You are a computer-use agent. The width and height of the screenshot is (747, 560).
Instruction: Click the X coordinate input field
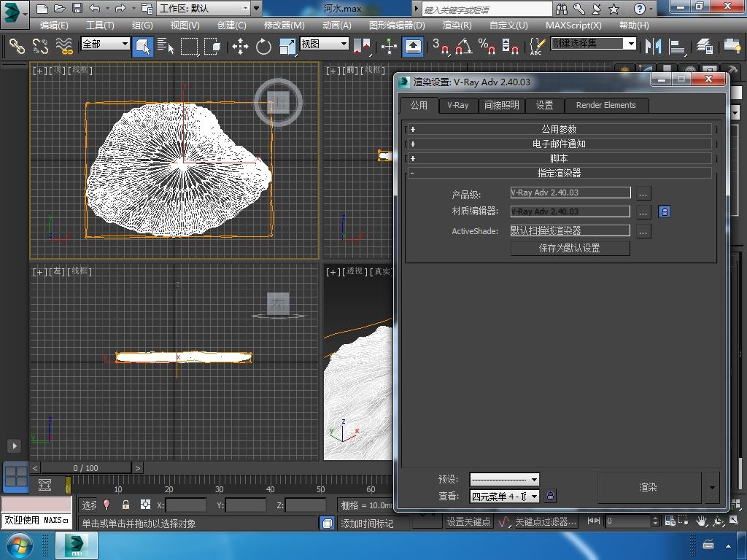[x=186, y=505]
